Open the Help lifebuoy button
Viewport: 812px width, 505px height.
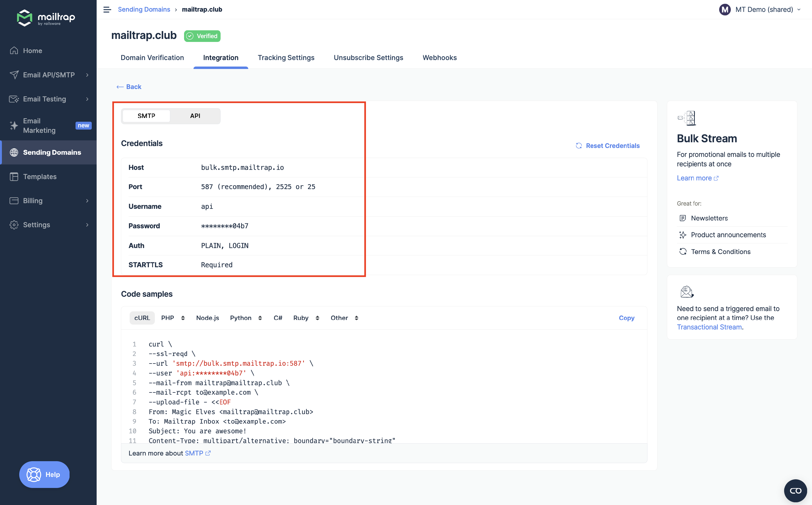click(44, 474)
